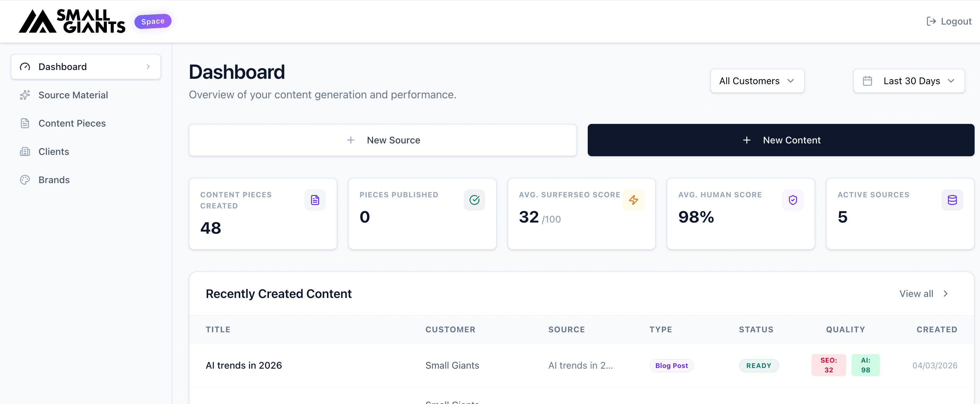Click the New Source button
This screenshot has width=980, height=404.
pos(383,140)
